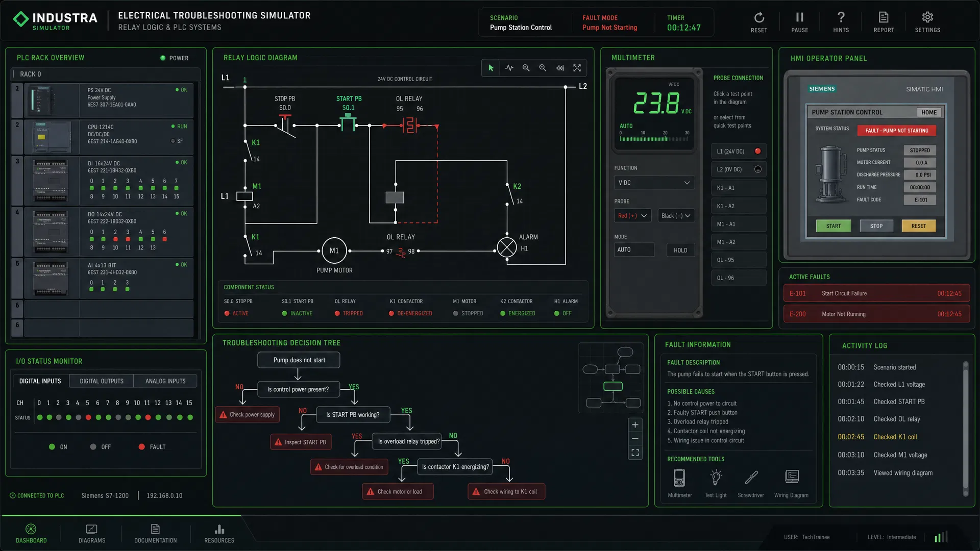Click the ALARM H1 lamp symbol
Viewport: 980px width, 551px height.
point(507,248)
